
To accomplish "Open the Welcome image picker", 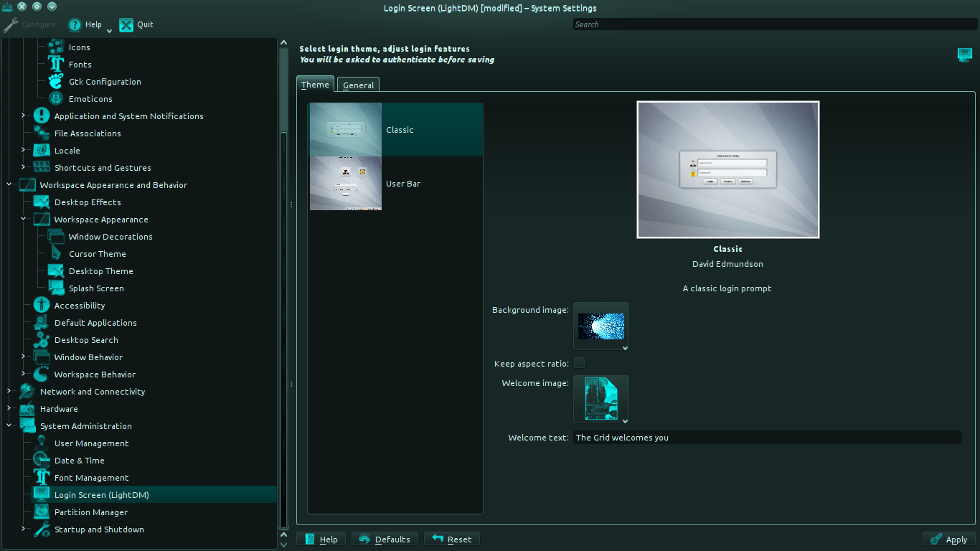I will (x=601, y=400).
